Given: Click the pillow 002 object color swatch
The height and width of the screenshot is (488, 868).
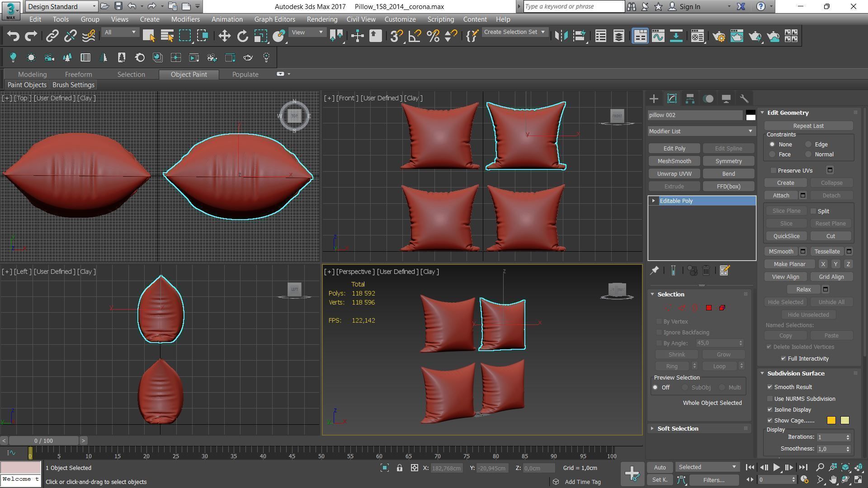Looking at the screenshot, I should 750,115.
